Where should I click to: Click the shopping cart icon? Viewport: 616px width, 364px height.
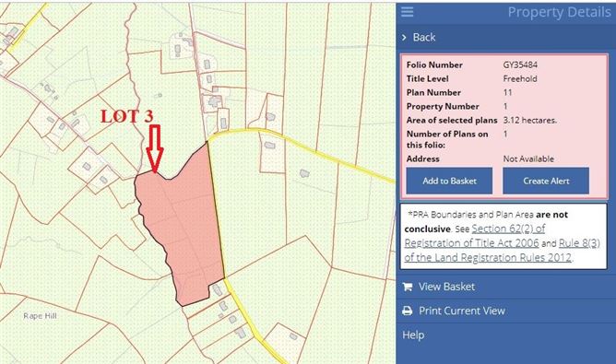click(x=408, y=287)
